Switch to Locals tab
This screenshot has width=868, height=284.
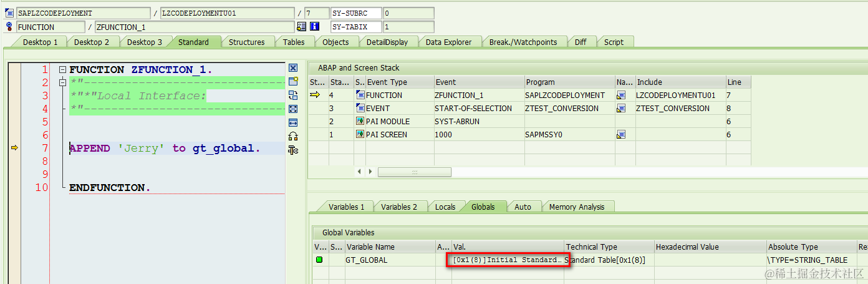tap(445, 207)
